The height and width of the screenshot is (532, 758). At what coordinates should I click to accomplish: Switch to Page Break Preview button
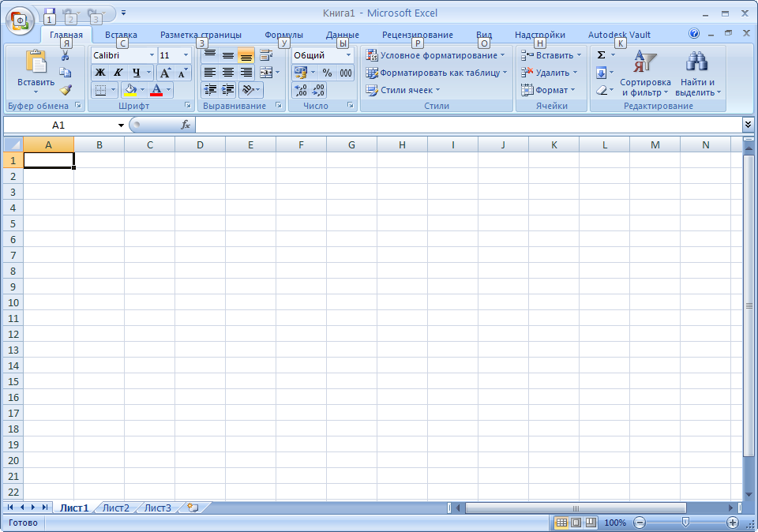[591, 523]
